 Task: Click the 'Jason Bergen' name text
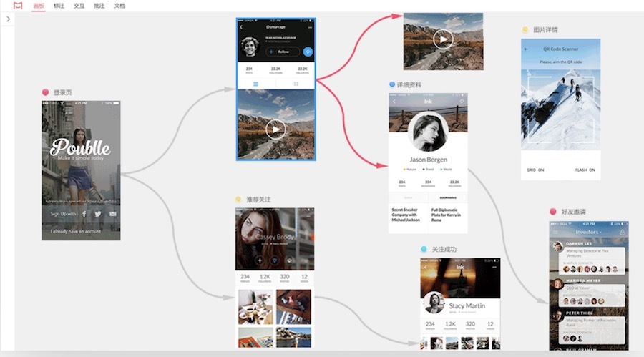428,160
